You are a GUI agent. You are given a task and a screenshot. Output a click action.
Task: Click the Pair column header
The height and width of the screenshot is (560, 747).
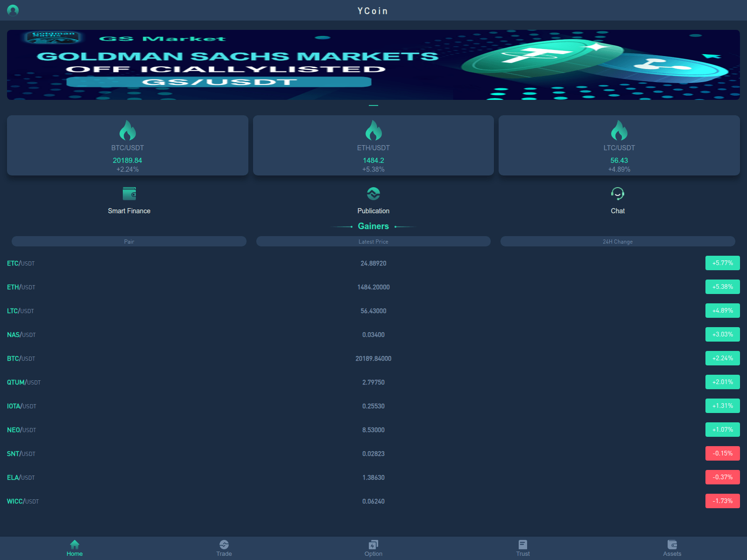click(129, 241)
